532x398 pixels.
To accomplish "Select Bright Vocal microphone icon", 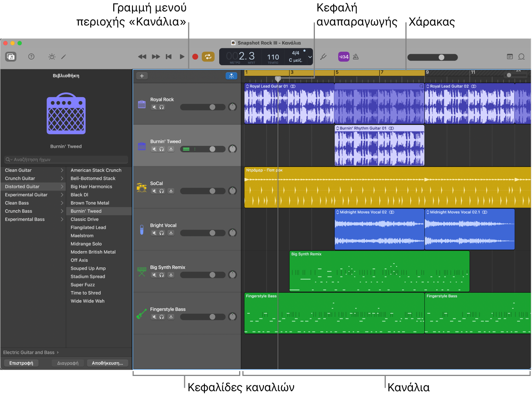I will (x=142, y=230).
